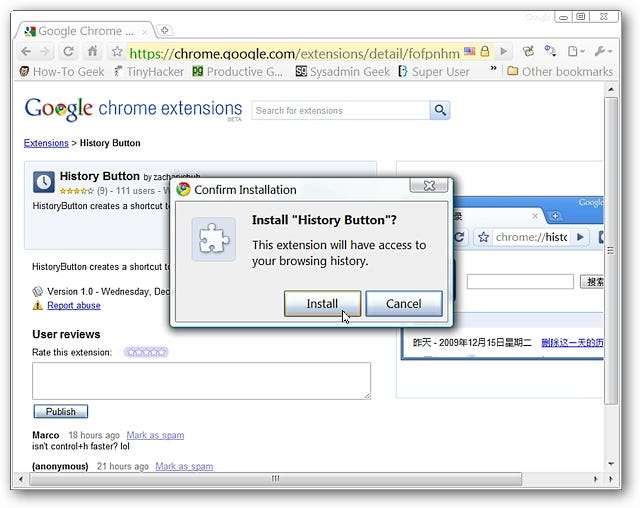Click the rating stars for this extension
Image resolution: width=640 pixels, height=508 pixels.
pyautogui.click(x=146, y=352)
